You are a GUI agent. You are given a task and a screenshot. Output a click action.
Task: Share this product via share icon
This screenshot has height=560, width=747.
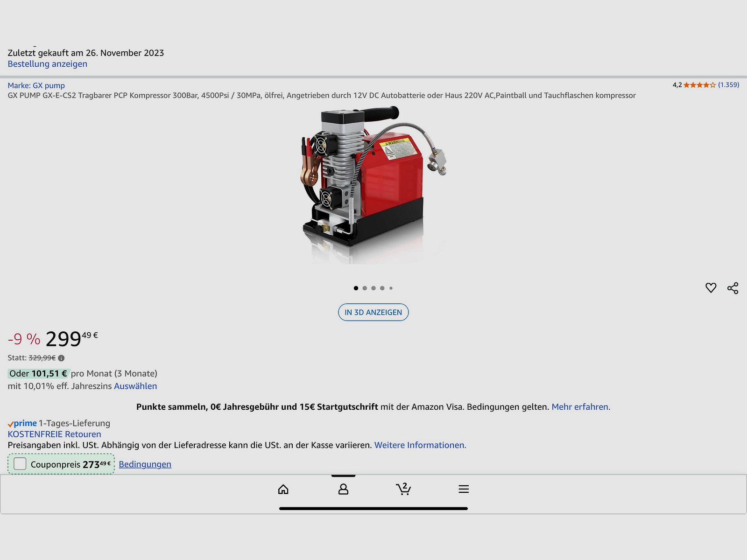pyautogui.click(x=733, y=288)
